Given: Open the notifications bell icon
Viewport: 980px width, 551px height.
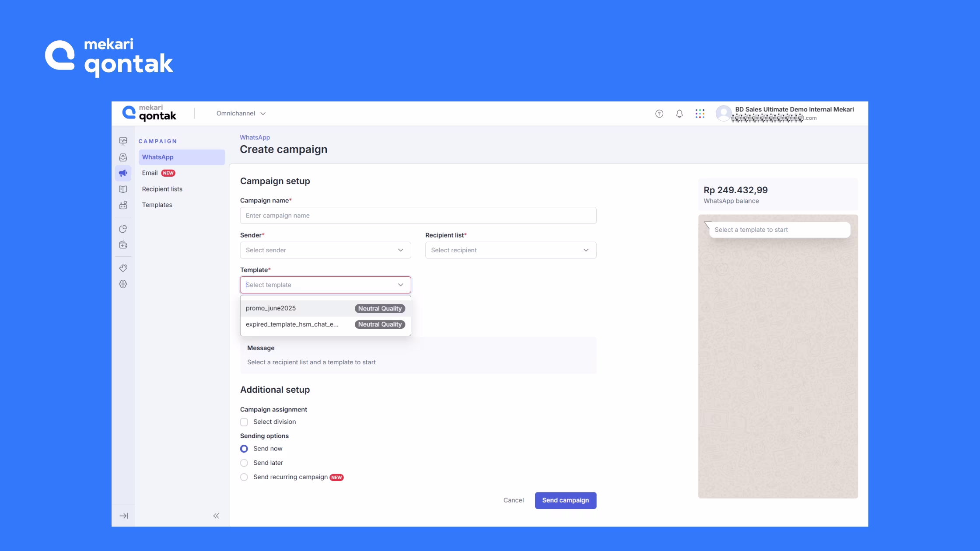Looking at the screenshot, I should coord(679,114).
